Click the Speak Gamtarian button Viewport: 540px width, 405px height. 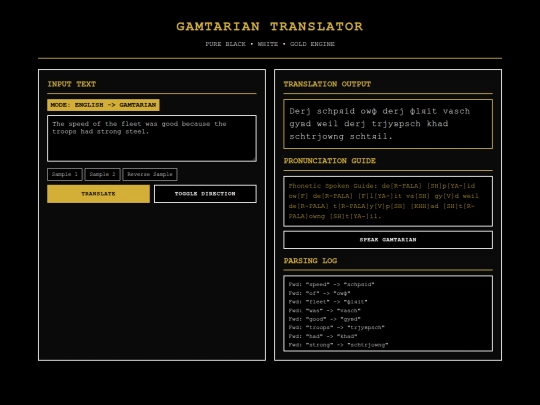click(x=388, y=240)
